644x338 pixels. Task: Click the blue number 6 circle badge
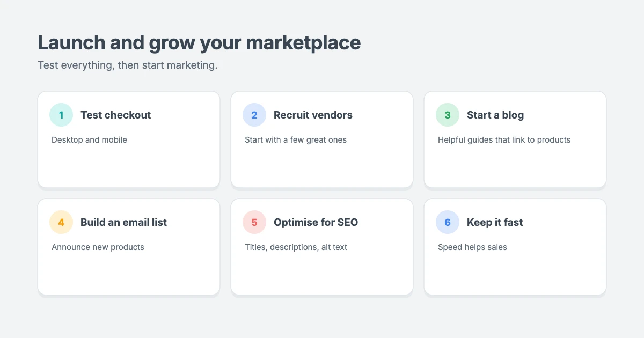[x=448, y=222]
